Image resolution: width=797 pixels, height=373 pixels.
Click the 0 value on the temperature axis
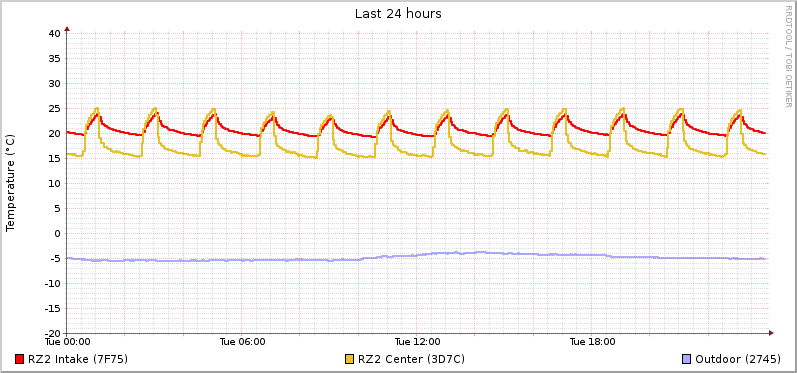point(57,233)
